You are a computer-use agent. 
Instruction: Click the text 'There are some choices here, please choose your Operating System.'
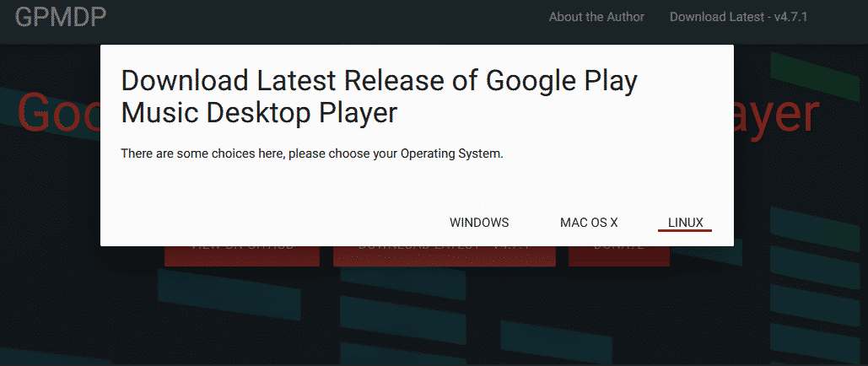coord(311,153)
